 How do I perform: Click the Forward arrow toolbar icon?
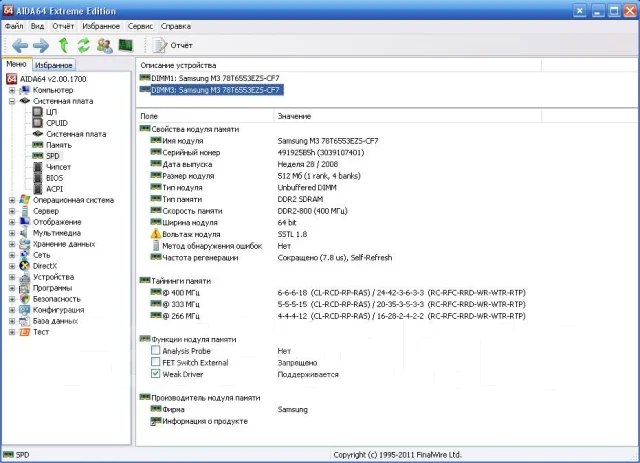click(x=41, y=45)
